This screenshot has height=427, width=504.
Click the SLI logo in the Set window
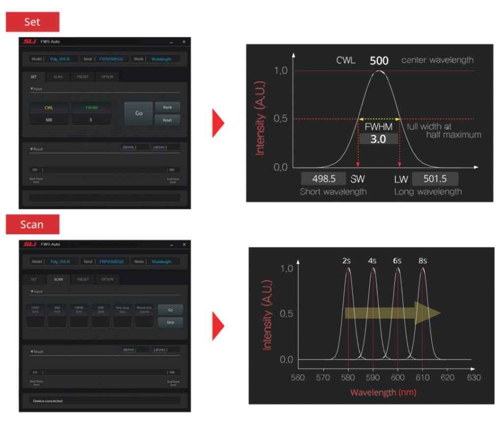[x=30, y=42]
